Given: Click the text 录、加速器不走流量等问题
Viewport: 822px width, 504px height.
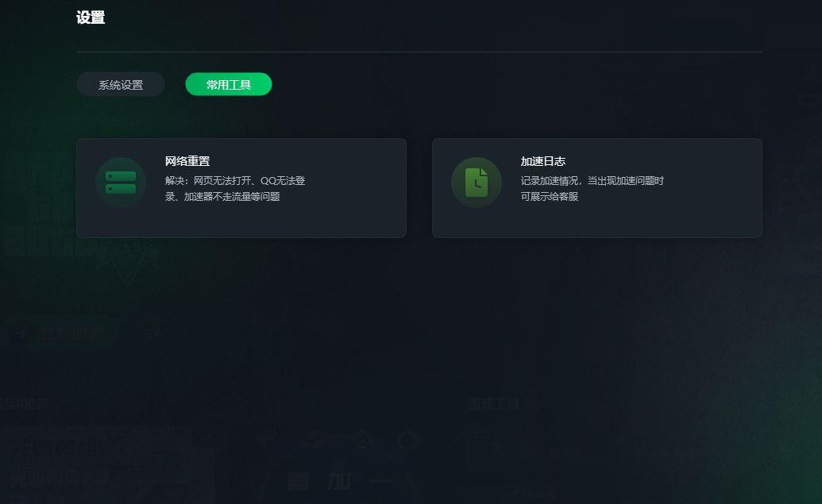Looking at the screenshot, I should coord(222,197).
